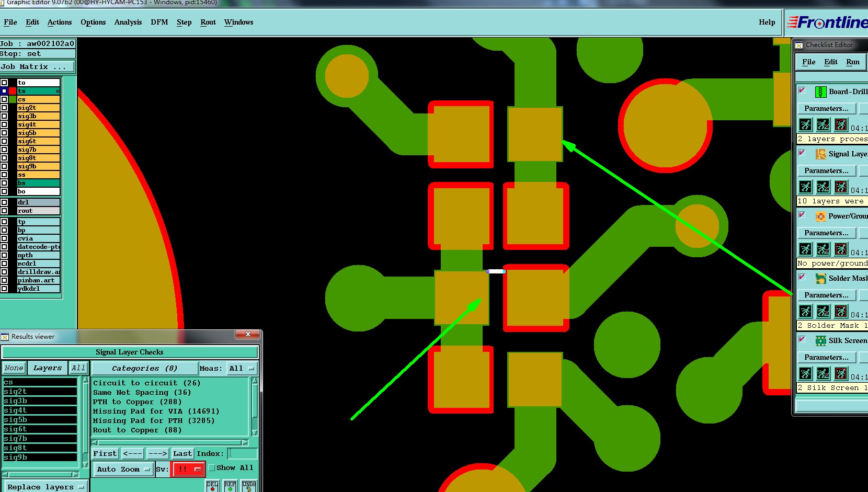Click the green color swatch of layer cs
868x492 pixels.
[x=13, y=99]
